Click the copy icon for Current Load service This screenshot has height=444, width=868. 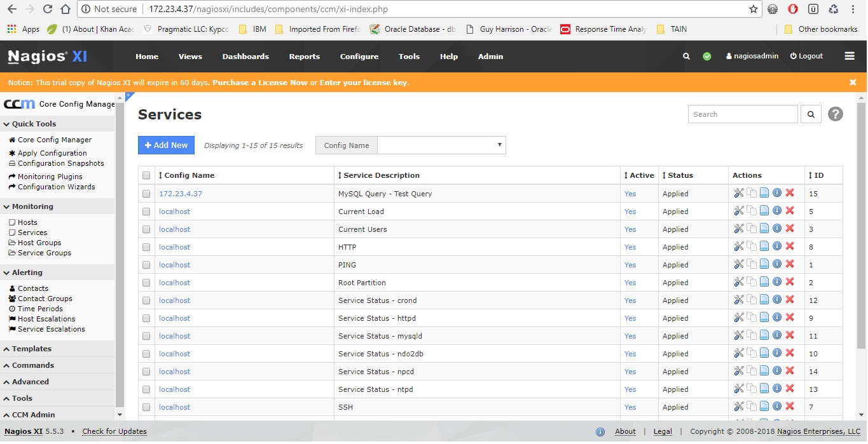pyautogui.click(x=752, y=211)
